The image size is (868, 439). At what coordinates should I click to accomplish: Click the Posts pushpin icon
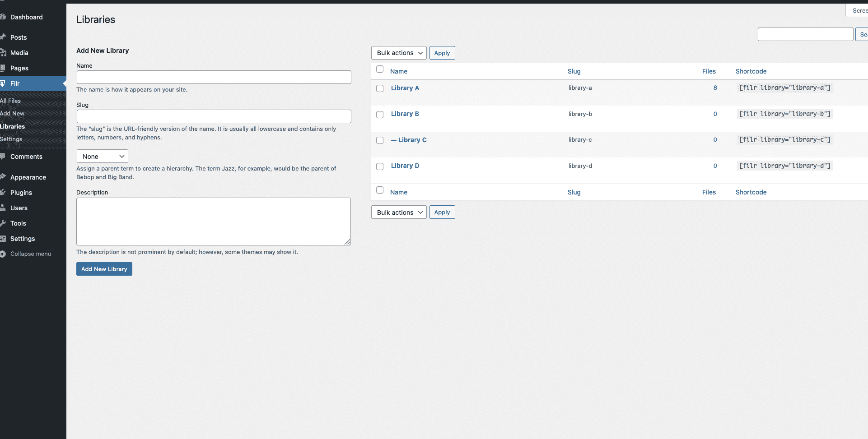point(2,37)
